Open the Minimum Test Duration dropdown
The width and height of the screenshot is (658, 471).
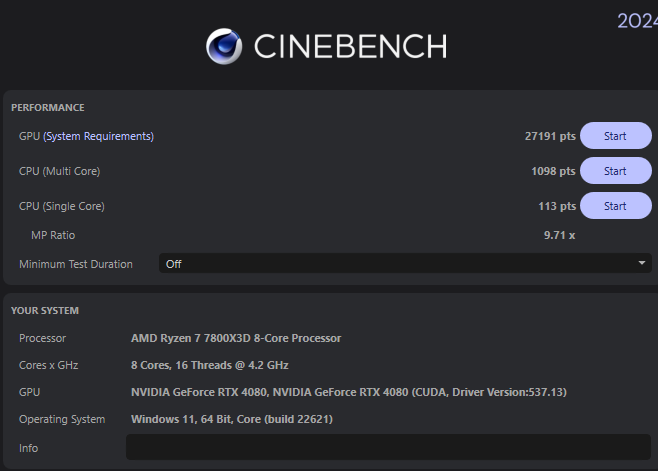(405, 264)
